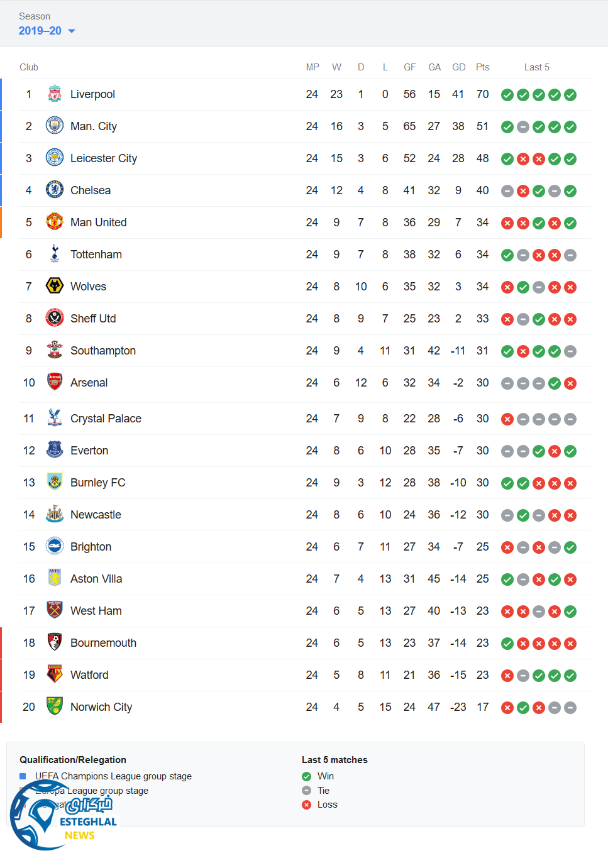Image resolution: width=608 pixels, height=868 pixels.
Task: Click the GD column header
Action: pos(459,67)
